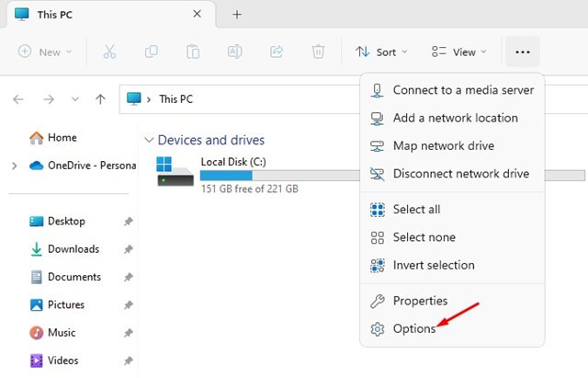Open the New item dropdown

point(45,52)
